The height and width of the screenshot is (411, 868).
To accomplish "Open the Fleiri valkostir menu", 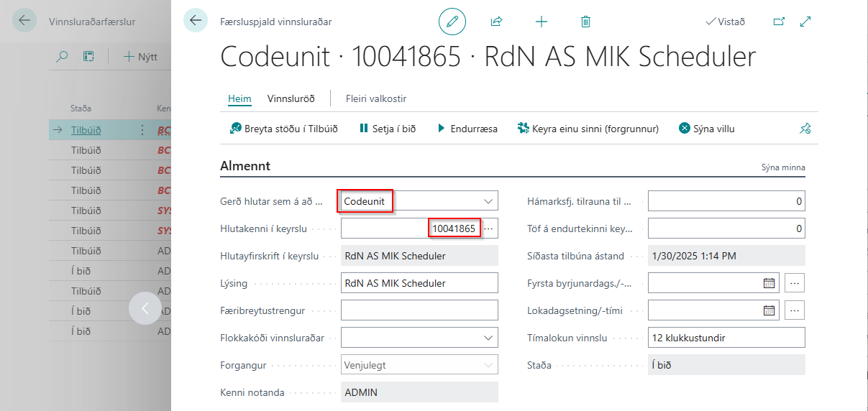I will 376,98.
